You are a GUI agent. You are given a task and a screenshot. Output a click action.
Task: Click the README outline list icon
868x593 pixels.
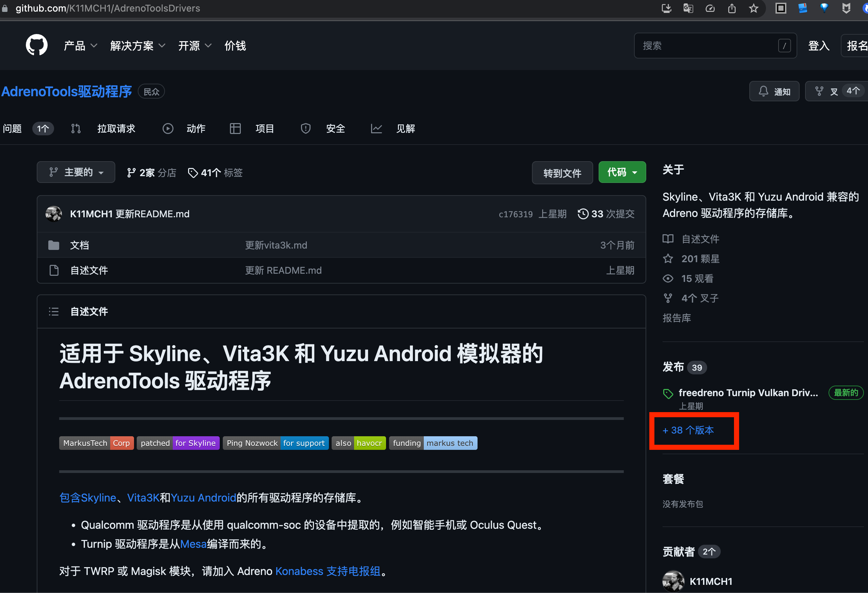[54, 311]
